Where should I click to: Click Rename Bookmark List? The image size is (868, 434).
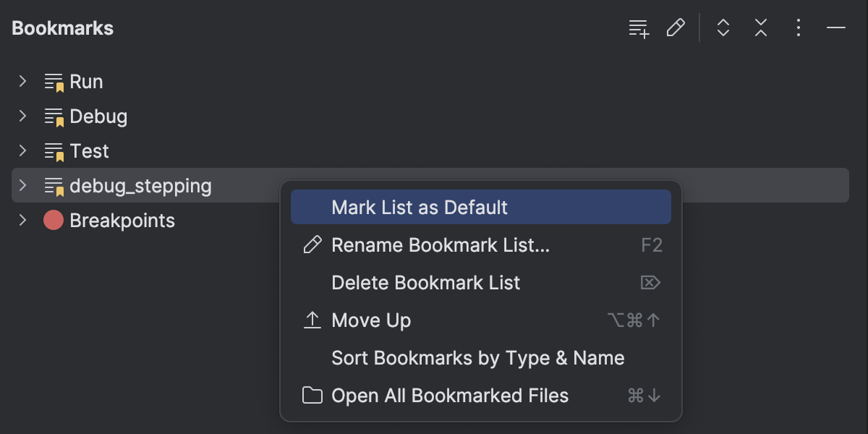coord(439,244)
